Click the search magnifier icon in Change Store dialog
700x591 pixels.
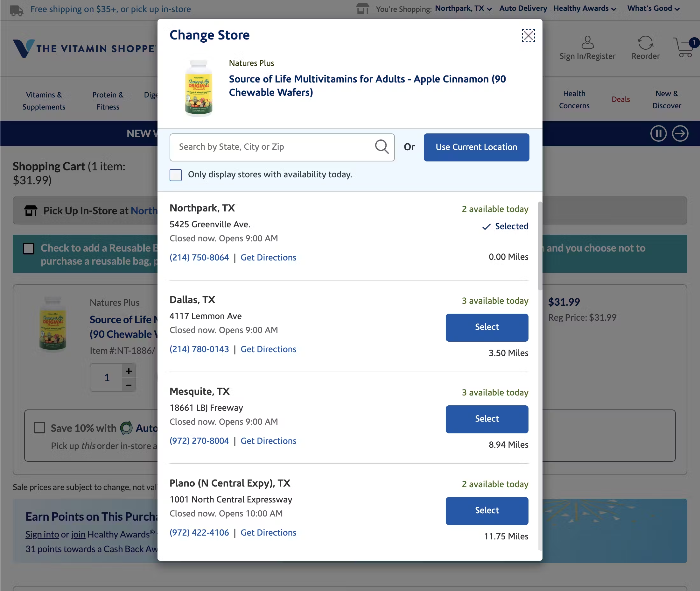[x=381, y=147]
